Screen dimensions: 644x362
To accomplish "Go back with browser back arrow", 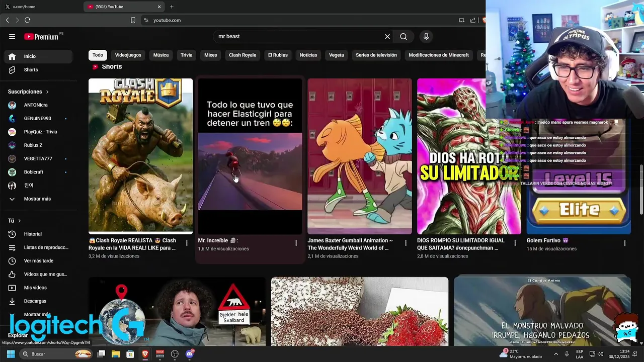I will (8, 20).
